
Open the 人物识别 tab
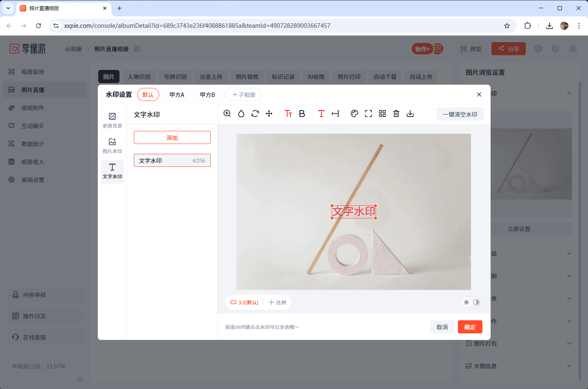[139, 76]
